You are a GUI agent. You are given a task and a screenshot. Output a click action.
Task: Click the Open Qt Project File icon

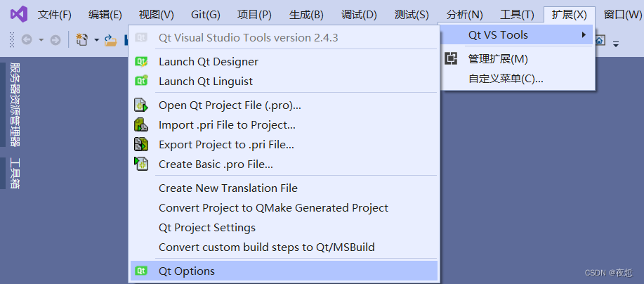141,105
